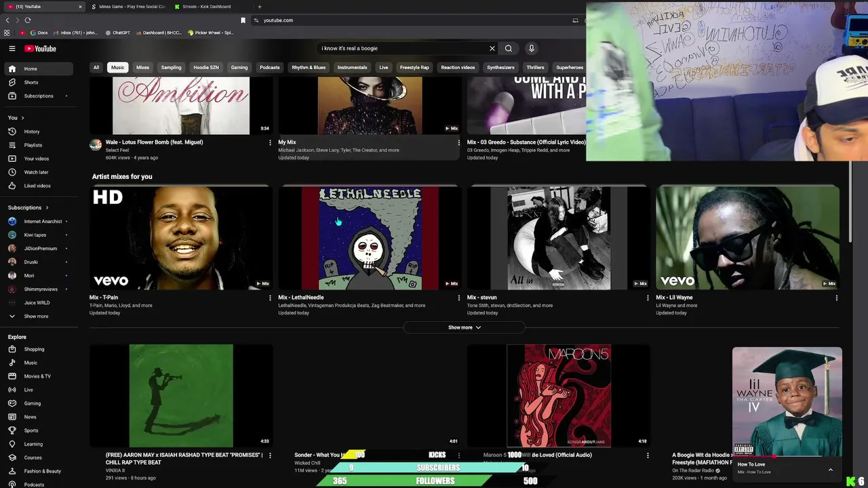Play the Mix - T-Pain thumbnail
This screenshot has height=488, width=868.
[181, 238]
